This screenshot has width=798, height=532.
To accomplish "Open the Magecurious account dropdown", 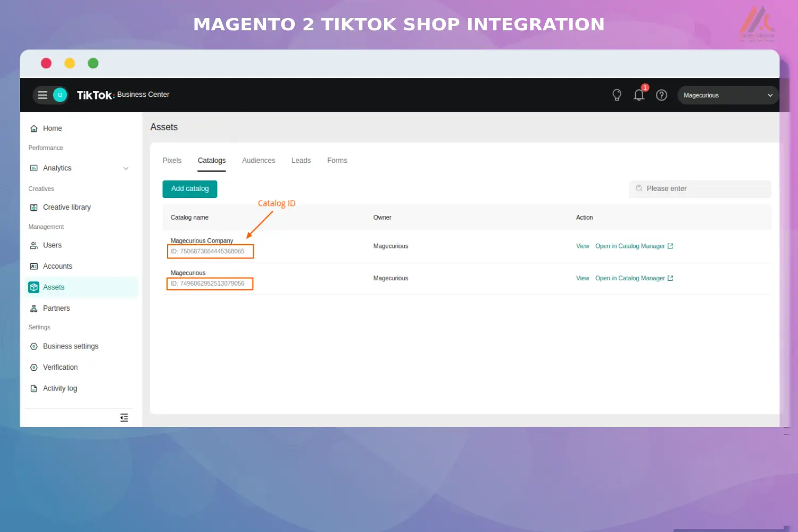I will tap(727, 95).
